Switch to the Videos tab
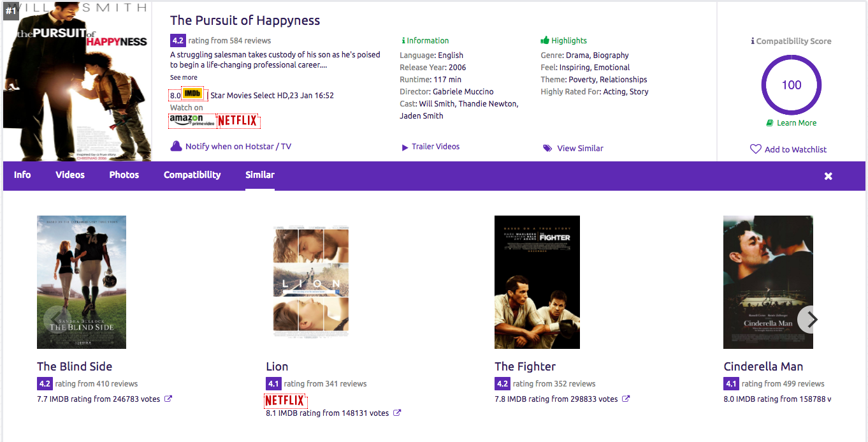 coord(70,175)
